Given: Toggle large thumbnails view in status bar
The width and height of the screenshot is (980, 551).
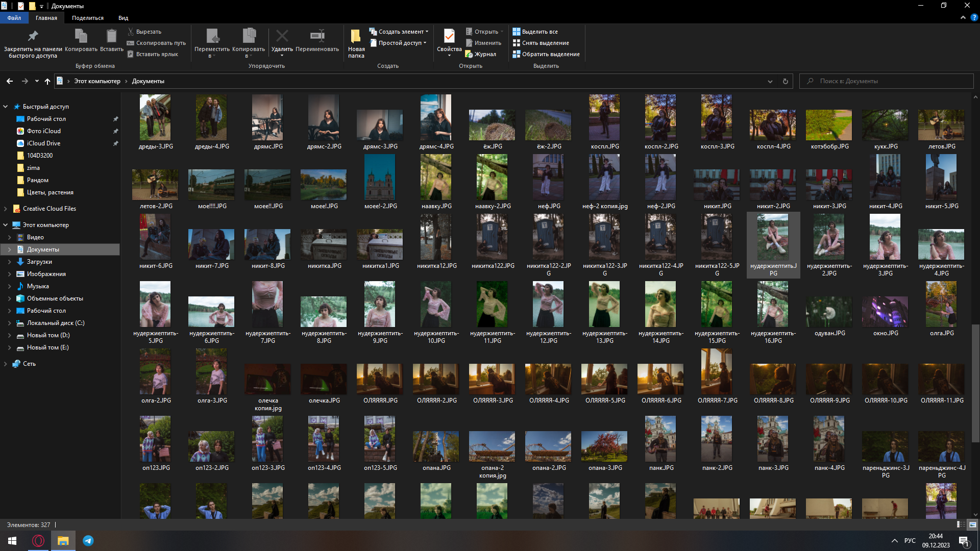Looking at the screenshot, I should click(x=972, y=524).
